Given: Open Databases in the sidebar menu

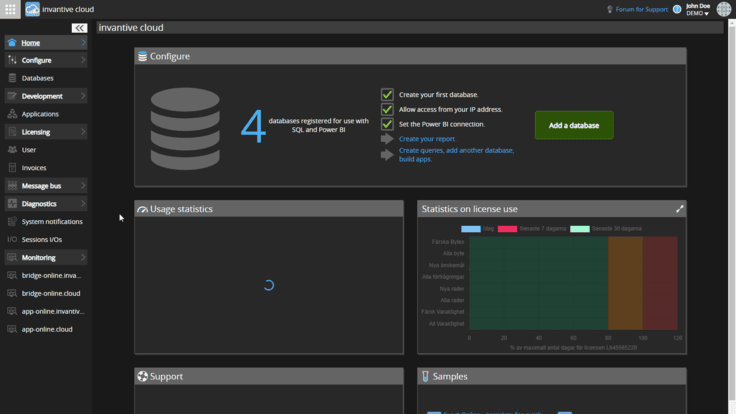Looking at the screenshot, I should point(38,78).
